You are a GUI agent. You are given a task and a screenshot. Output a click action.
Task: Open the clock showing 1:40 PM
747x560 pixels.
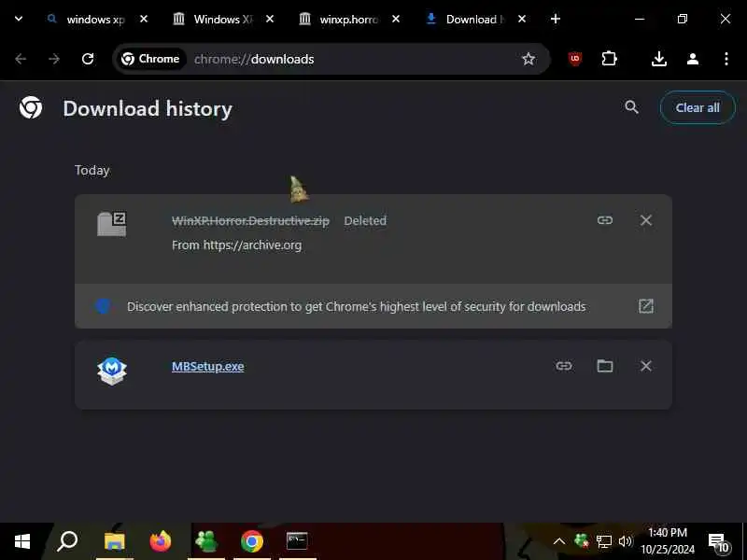tap(668, 541)
